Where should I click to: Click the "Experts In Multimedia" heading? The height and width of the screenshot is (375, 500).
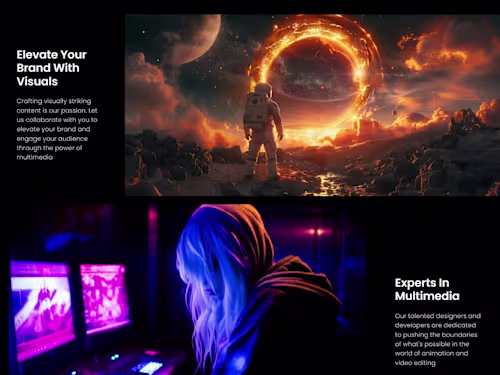pyautogui.click(x=427, y=289)
